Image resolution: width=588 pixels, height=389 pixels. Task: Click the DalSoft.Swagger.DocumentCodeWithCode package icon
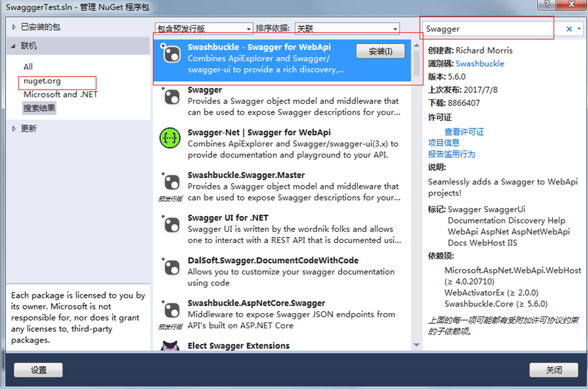171,267
